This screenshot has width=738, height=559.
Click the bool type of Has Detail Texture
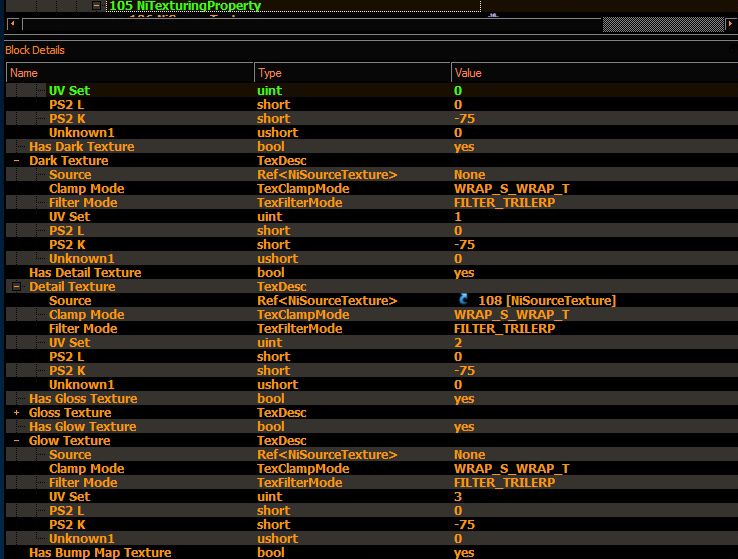(x=271, y=272)
